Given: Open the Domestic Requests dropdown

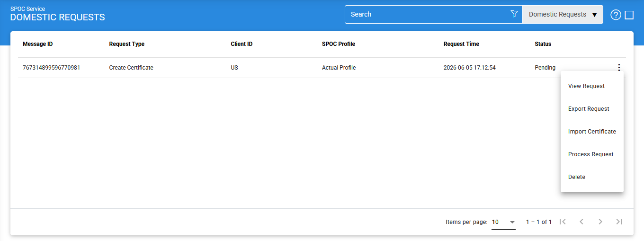Looking at the screenshot, I should 563,14.
